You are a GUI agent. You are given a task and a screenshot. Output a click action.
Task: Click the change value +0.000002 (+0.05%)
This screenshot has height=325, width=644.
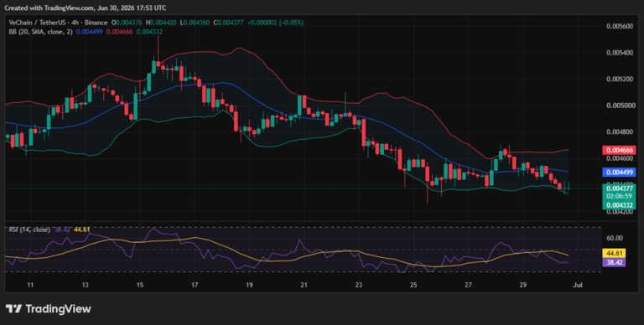point(275,23)
